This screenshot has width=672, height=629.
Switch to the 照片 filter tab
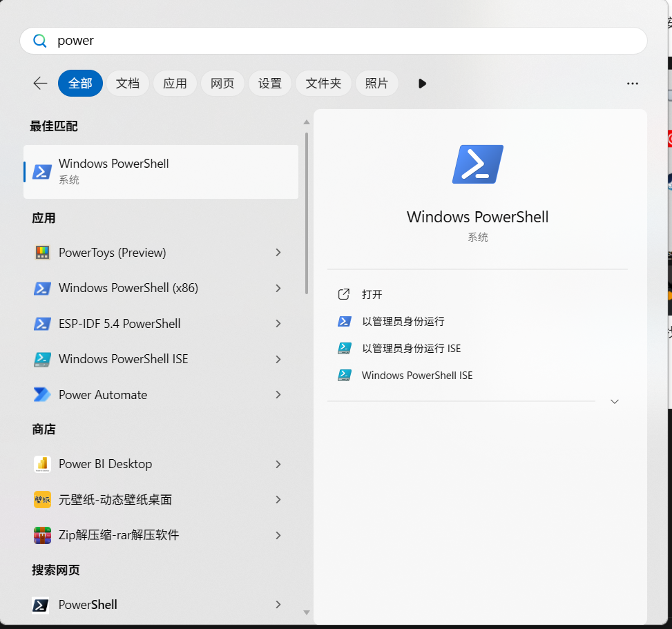(376, 83)
